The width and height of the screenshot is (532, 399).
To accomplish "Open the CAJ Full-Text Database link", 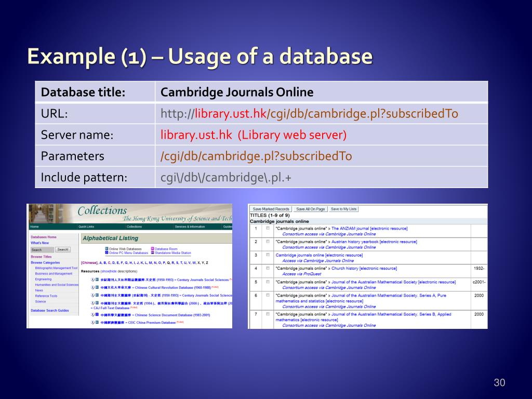I will tap(111, 308).
